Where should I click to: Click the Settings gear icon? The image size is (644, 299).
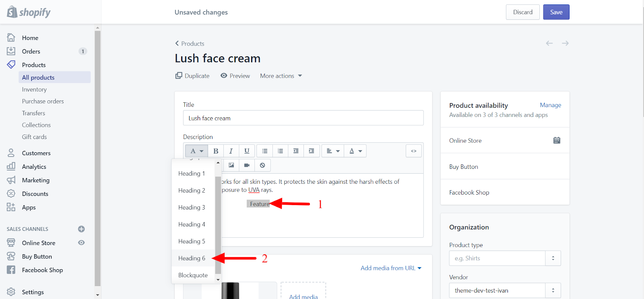[11, 292]
